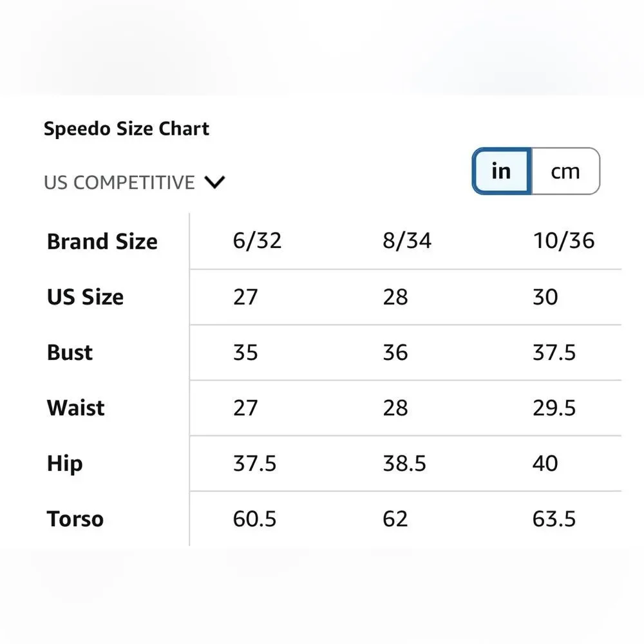Open the US COMPETITIVE dropdown
Screen dimensions: 644x644
pyautogui.click(x=135, y=182)
